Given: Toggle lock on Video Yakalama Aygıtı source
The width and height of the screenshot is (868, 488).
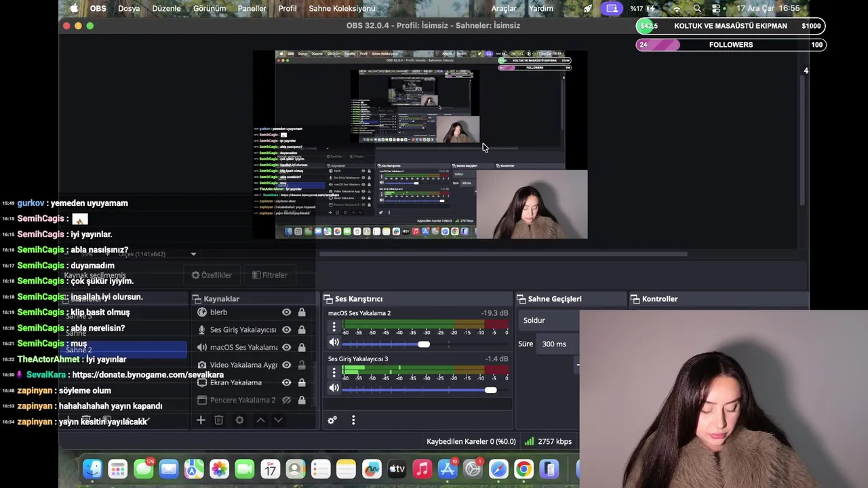Looking at the screenshot, I should click(302, 365).
